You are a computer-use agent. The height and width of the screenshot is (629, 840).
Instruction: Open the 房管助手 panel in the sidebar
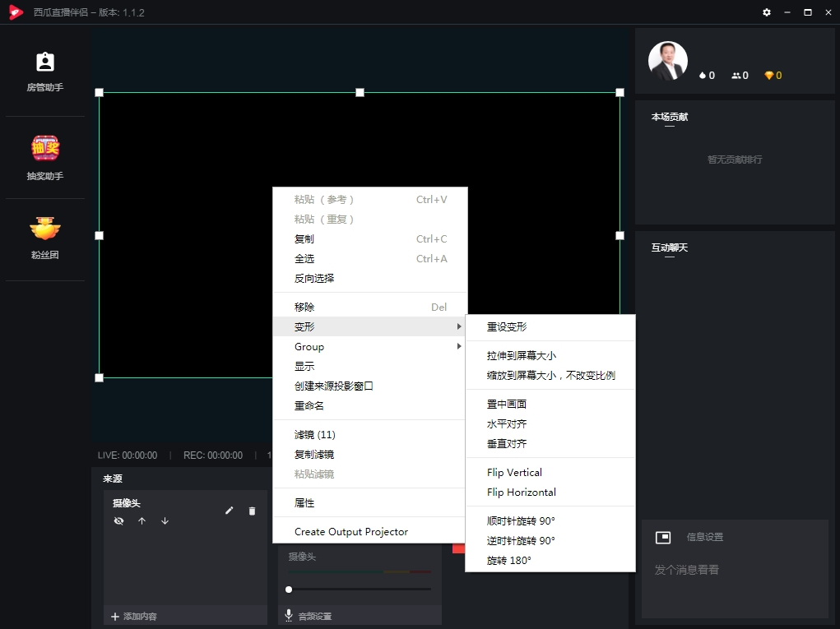(44, 70)
